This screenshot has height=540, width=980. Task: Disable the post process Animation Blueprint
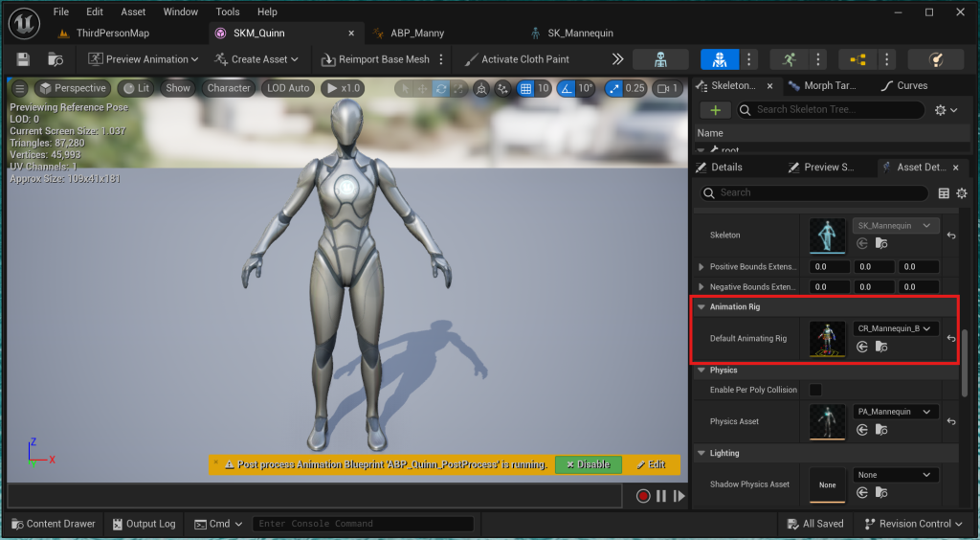click(589, 464)
